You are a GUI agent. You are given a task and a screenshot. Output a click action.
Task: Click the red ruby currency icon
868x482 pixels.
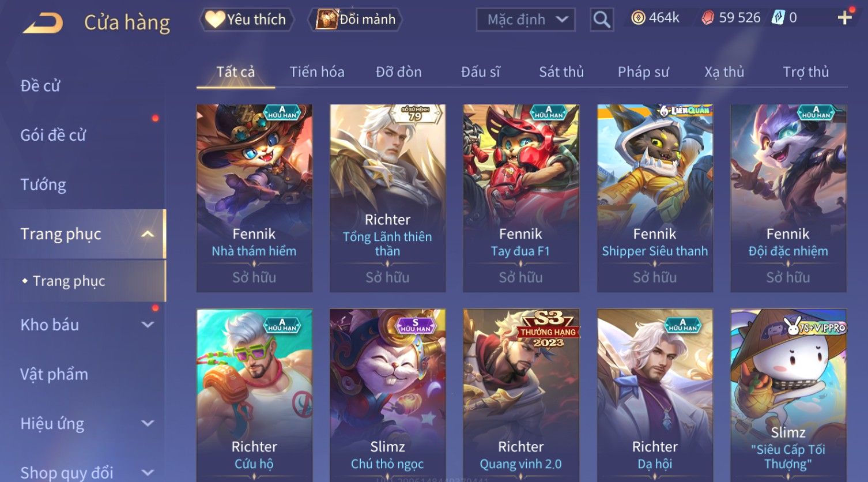[708, 18]
